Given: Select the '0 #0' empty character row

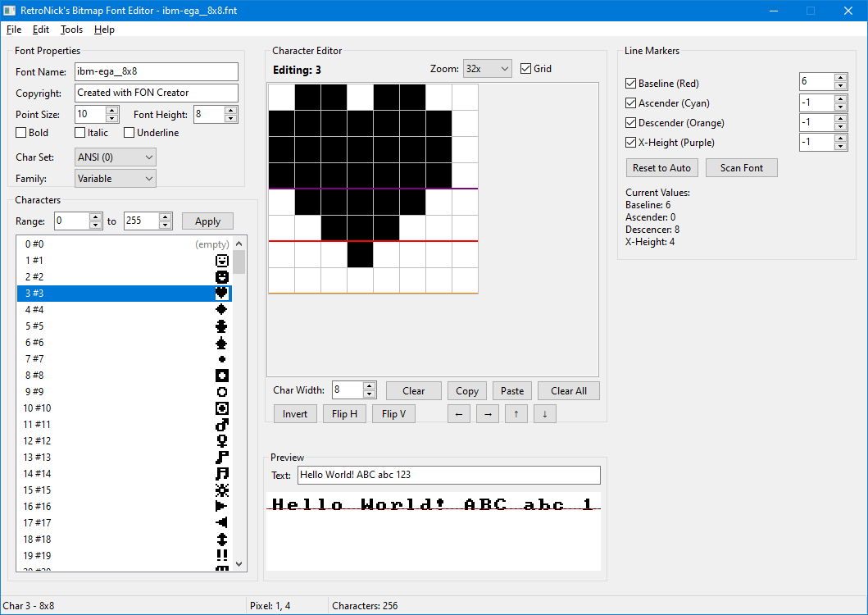Looking at the screenshot, I should coord(125,244).
